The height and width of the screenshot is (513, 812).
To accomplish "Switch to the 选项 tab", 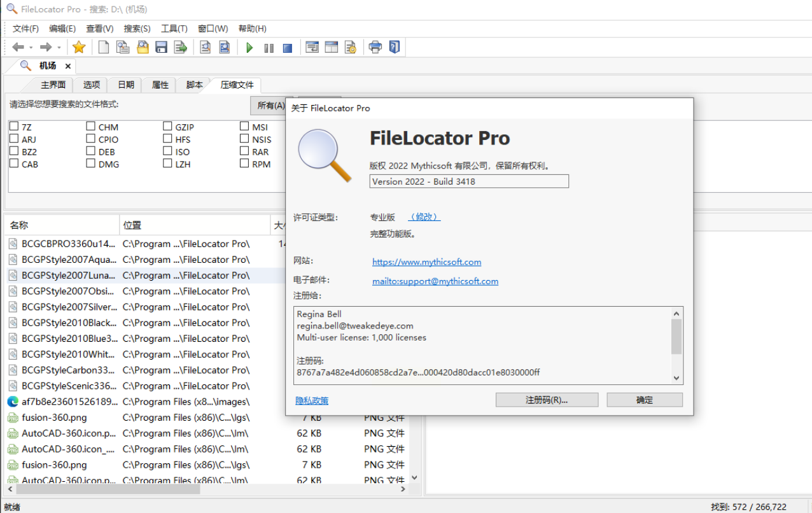I will [x=91, y=85].
